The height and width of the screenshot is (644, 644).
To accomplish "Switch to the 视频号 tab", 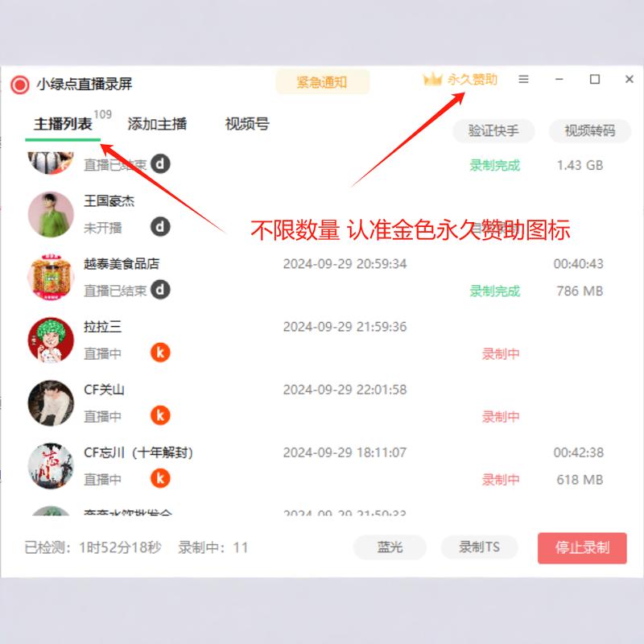I will click(246, 125).
